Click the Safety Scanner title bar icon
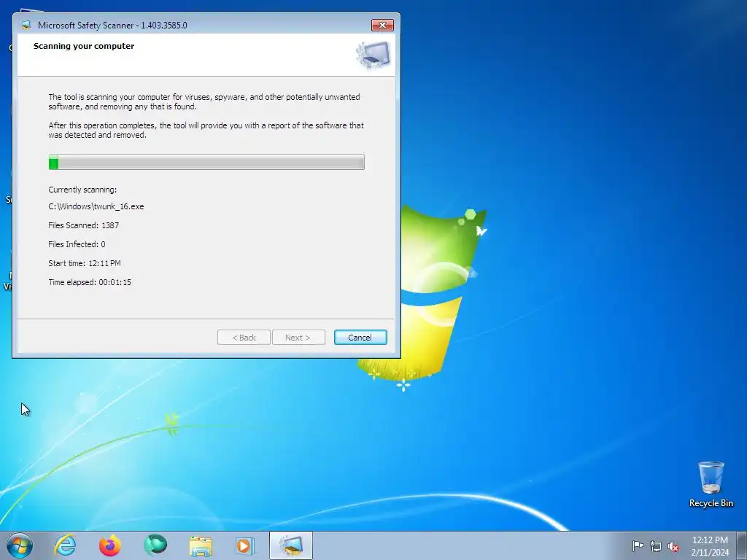The height and width of the screenshot is (560, 747). pyautogui.click(x=26, y=25)
